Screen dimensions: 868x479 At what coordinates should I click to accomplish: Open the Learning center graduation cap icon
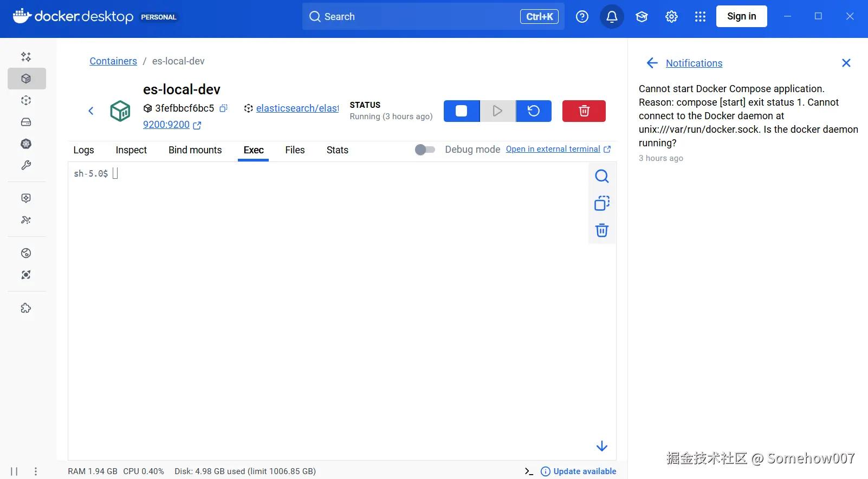coord(642,17)
